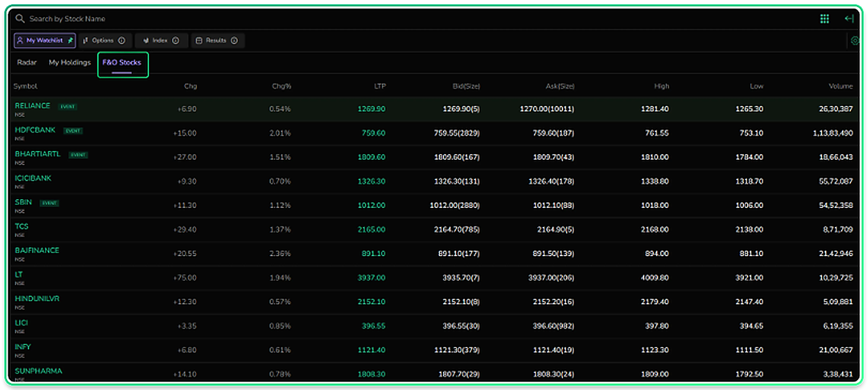868x390 pixels.
Task: Open the LT stock row
Action: click(434, 278)
